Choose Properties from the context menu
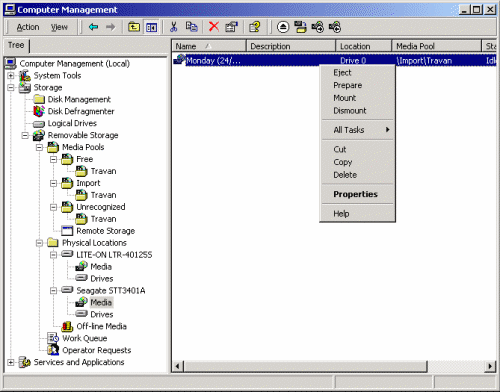 [x=357, y=194]
